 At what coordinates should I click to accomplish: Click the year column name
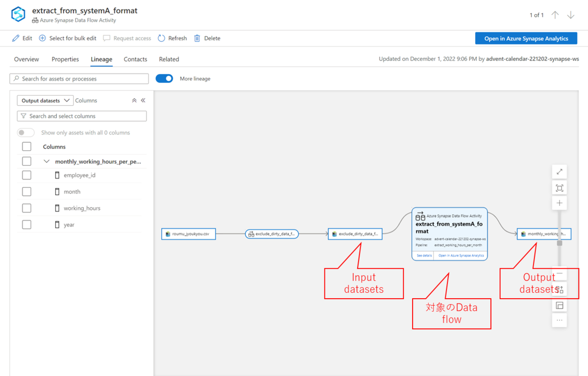pos(69,225)
